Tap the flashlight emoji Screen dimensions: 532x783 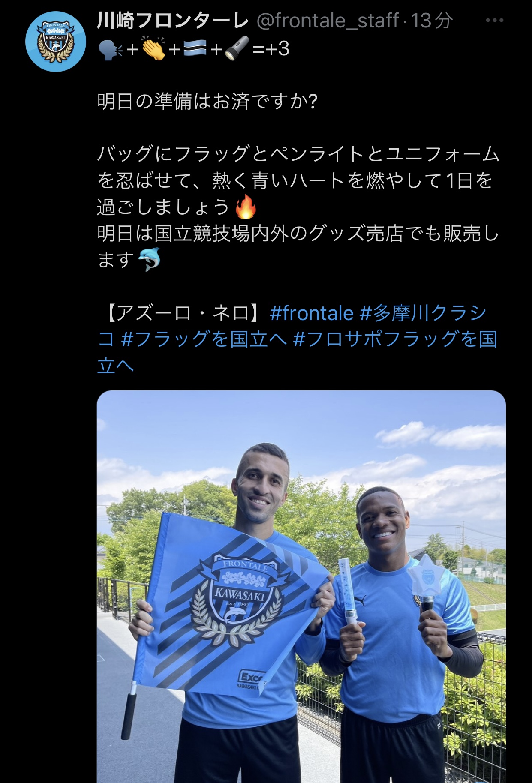pos(236,49)
